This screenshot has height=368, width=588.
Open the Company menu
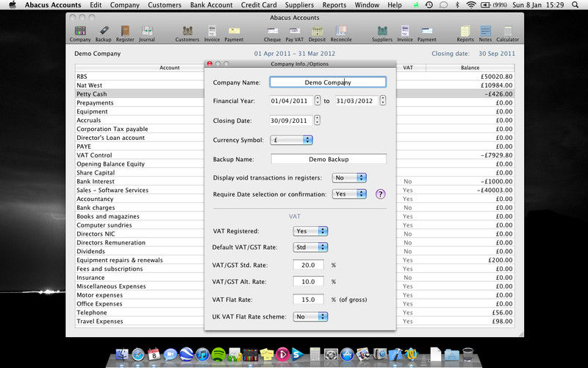coord(125,5)
